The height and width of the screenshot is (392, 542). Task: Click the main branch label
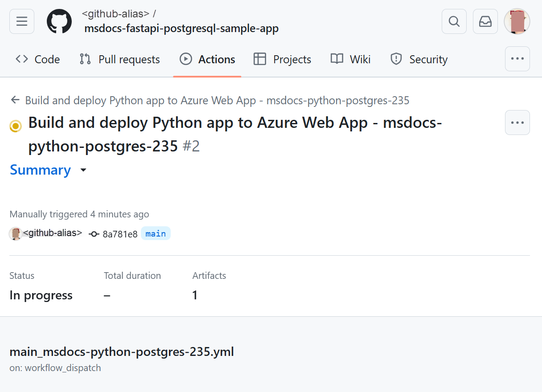(x=156, y=233)
